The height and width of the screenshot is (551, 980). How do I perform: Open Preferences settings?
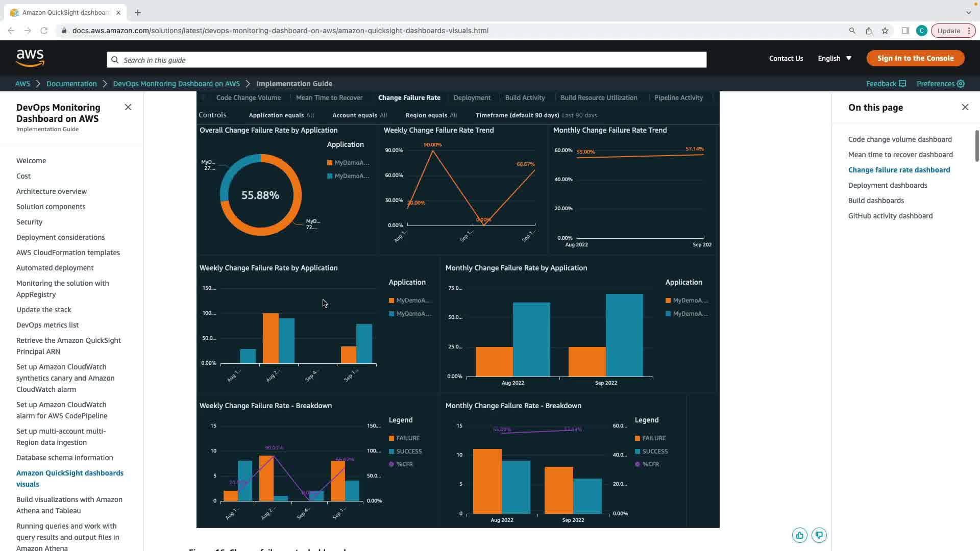(x=940, y=84)
